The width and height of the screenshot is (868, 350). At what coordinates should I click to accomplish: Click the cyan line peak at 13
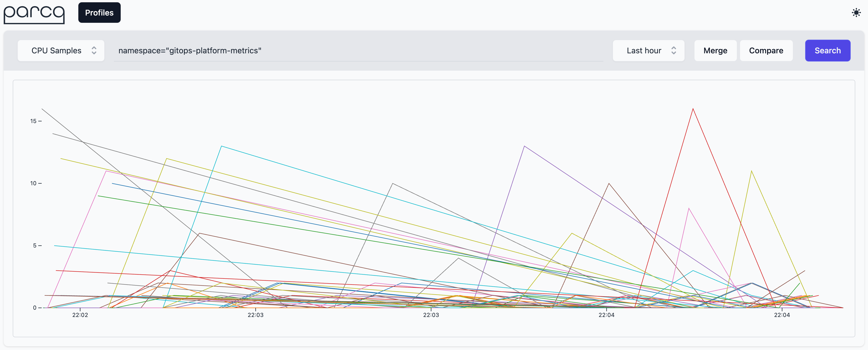pos(221,146)
